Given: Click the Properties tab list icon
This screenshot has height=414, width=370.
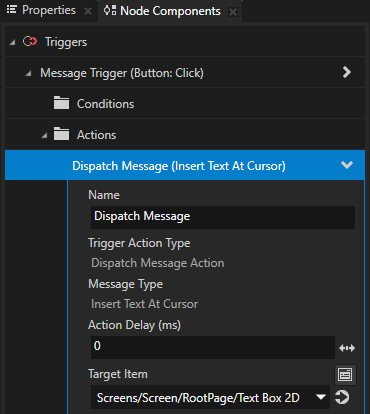Looking at the screenshot, I should point(12,10).
